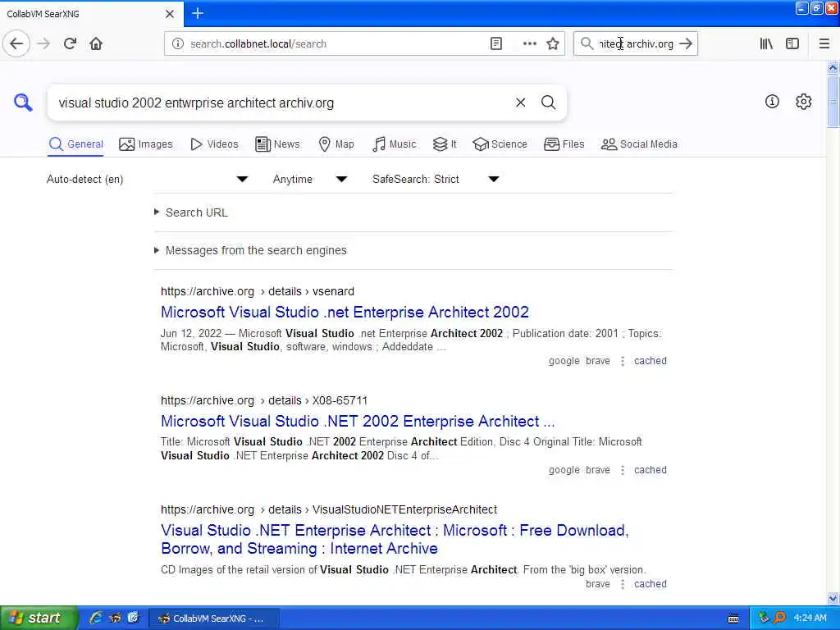Click the page scrollbar down arrow
Screen dimensions: 840x630
833,598
